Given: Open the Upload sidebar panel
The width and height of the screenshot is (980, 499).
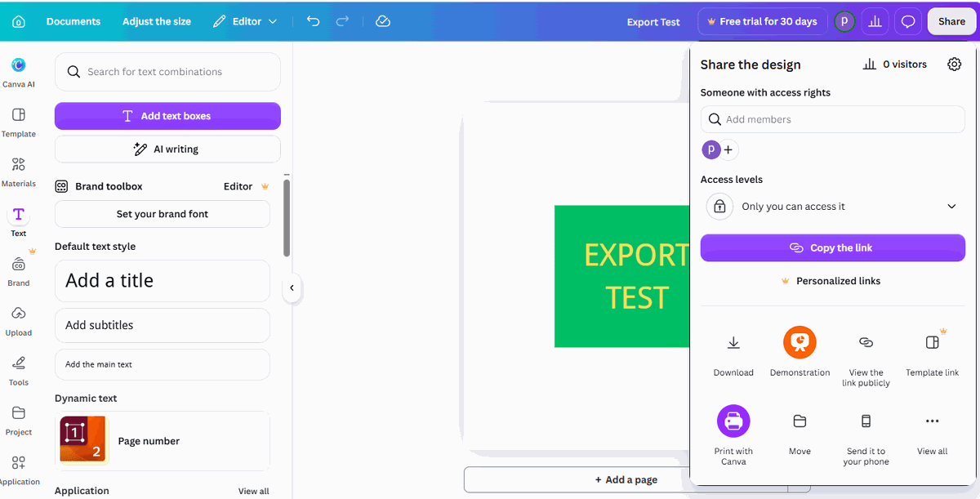Looking at the screenshot, I should (x=19, y=321).
